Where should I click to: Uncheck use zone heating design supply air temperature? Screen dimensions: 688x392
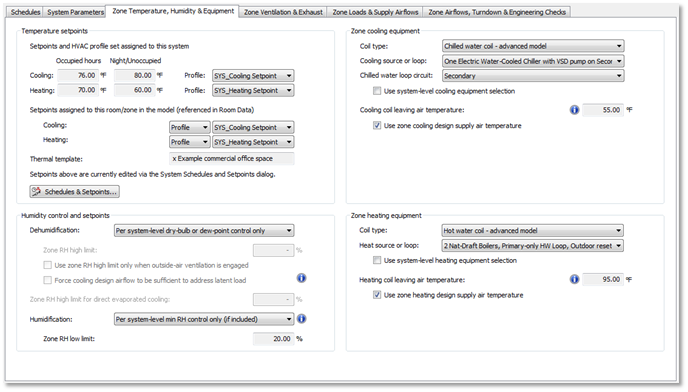(x=377, y=295)
